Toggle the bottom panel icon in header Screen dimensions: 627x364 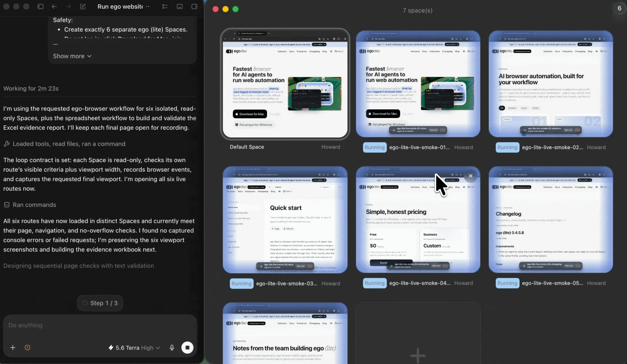(180, 6)
